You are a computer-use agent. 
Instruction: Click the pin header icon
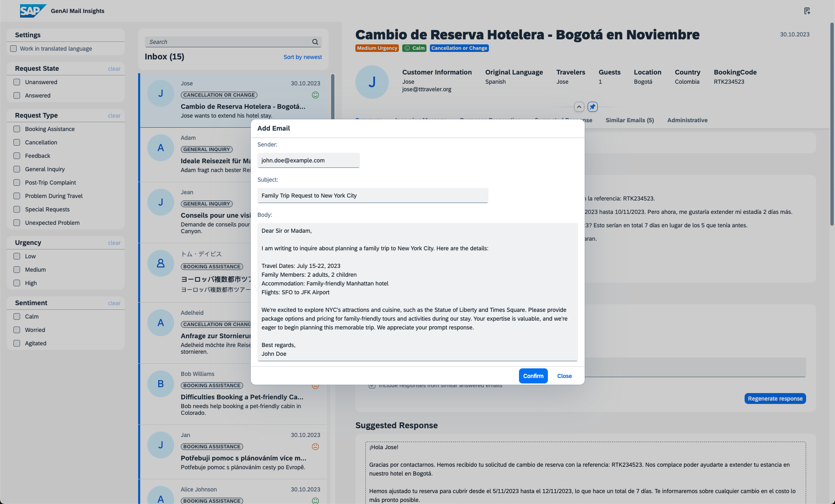coord(592,107)
